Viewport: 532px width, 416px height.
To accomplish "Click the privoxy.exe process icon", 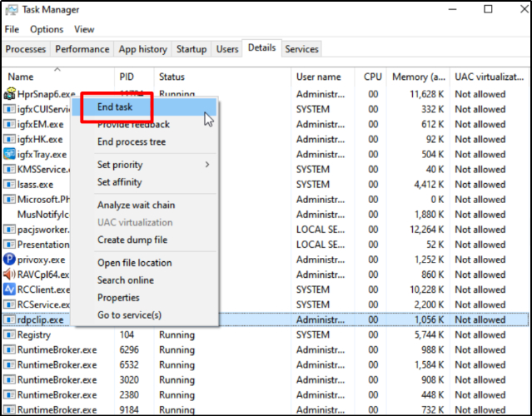I will click(x=9, y=259).
